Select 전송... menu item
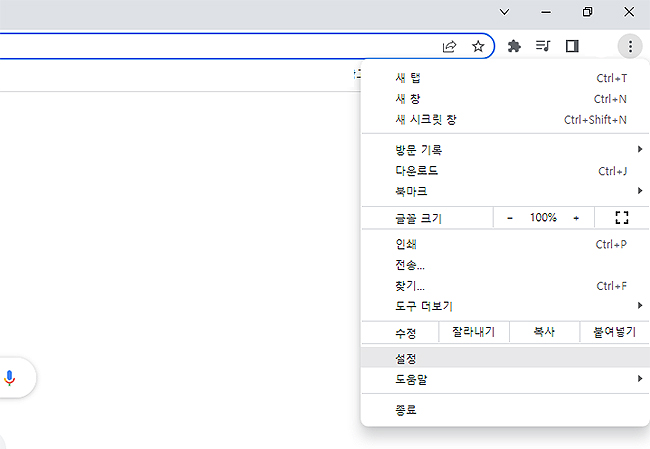 click(x=505, y=265)
